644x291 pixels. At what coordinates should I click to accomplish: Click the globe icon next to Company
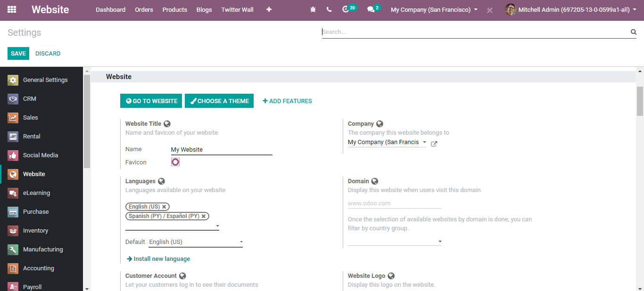pyautogui.click(x=380, y=124)
